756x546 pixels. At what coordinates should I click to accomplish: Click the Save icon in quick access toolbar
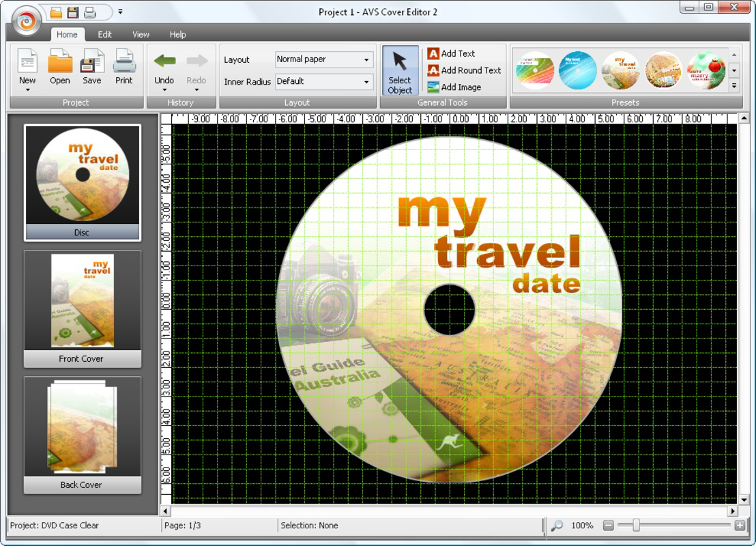coord(74,11)
